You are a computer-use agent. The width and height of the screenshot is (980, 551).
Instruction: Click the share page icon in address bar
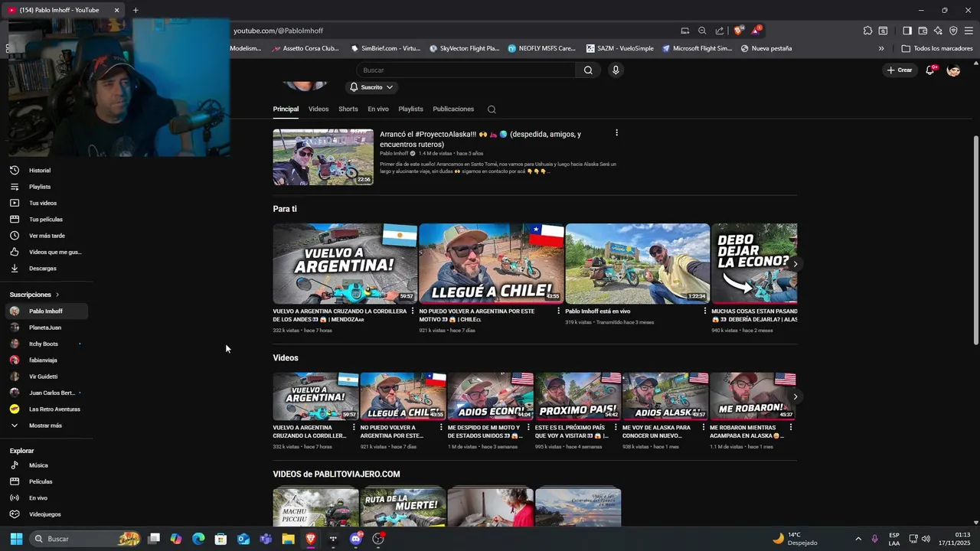720,31
